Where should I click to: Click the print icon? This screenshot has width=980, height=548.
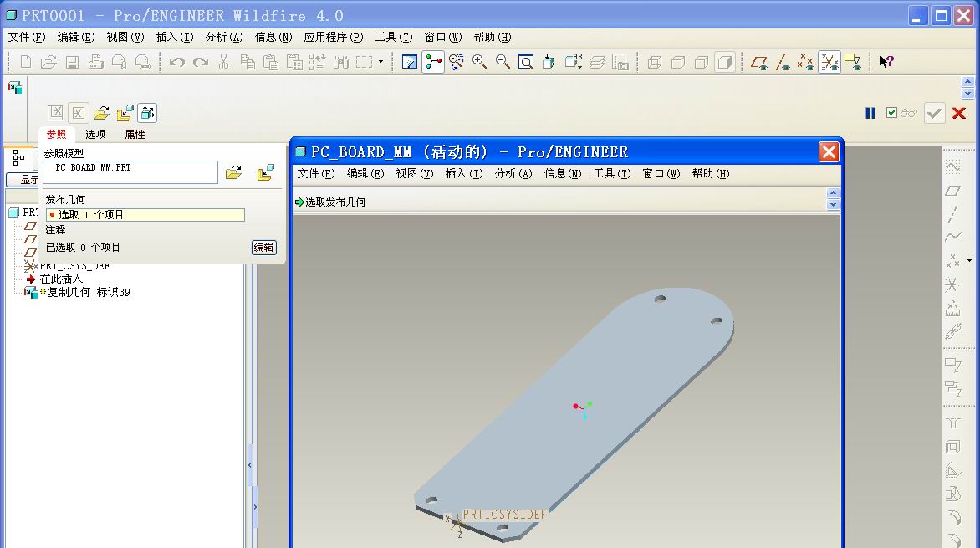pos(95,62)
